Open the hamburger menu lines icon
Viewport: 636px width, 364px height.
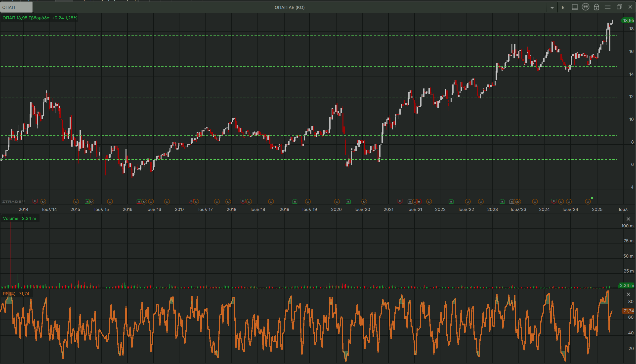607,7
